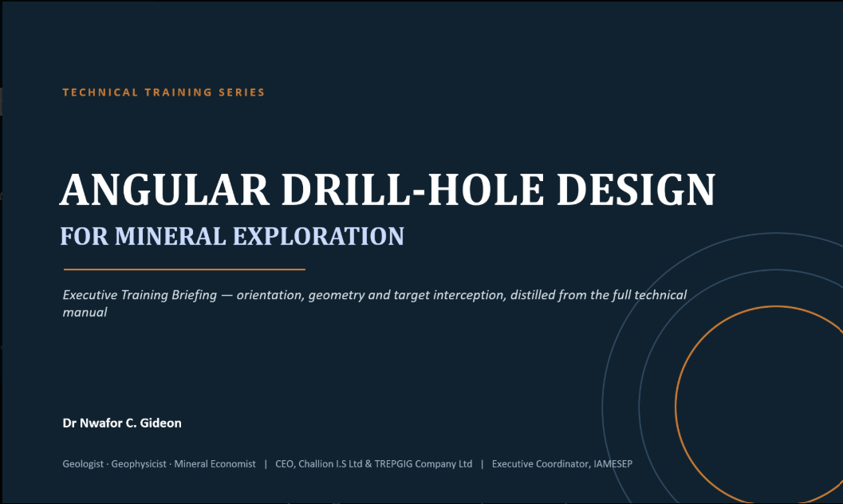The height and width of the screenshot is (504, 843).
Task: Click 'CEO, Challion I.S Ltd & TREPGIG Company Ltd'
Action: pyautogui.click(x=374, y=463)
